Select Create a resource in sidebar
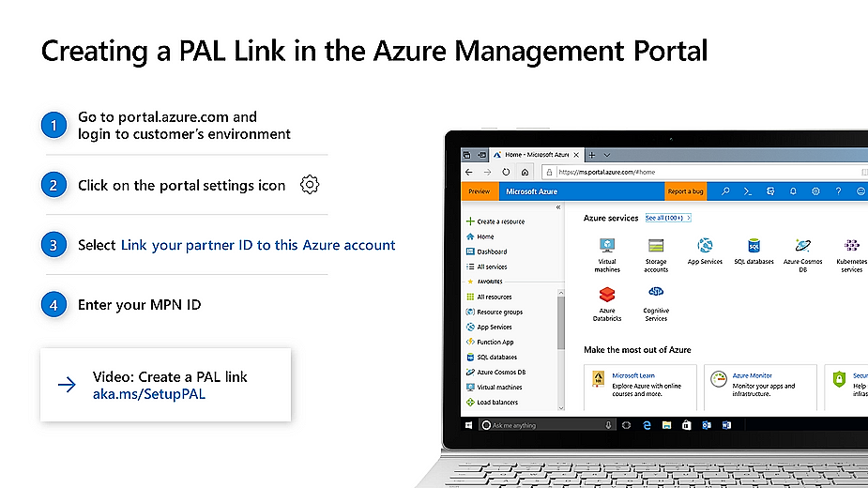 495,221
